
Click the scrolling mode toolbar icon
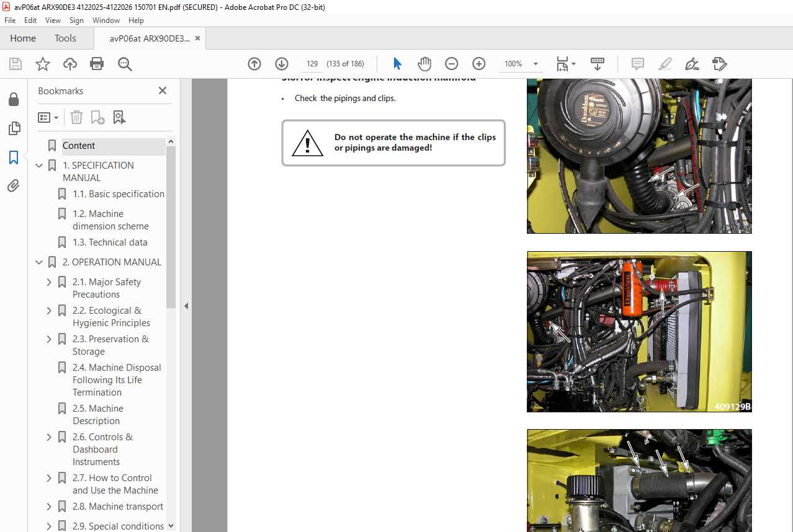click(x=598, y=64)
